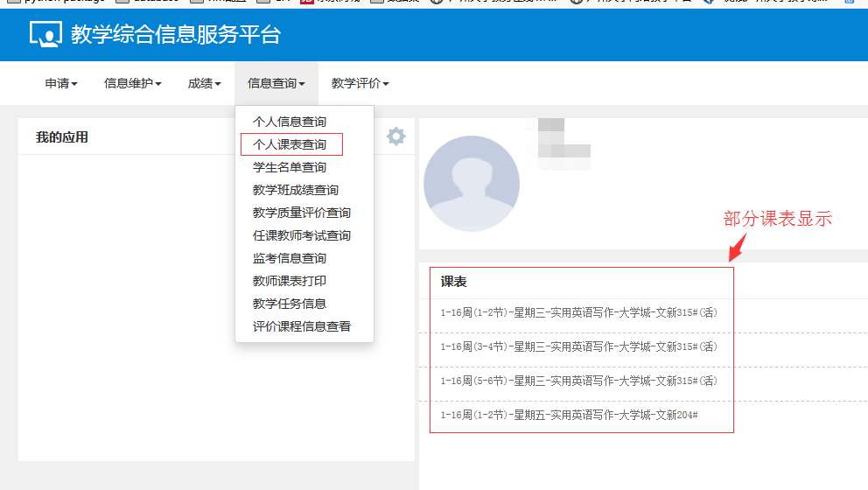Click the user avatar profile picture
868x490 pixels.
(471, 184)
